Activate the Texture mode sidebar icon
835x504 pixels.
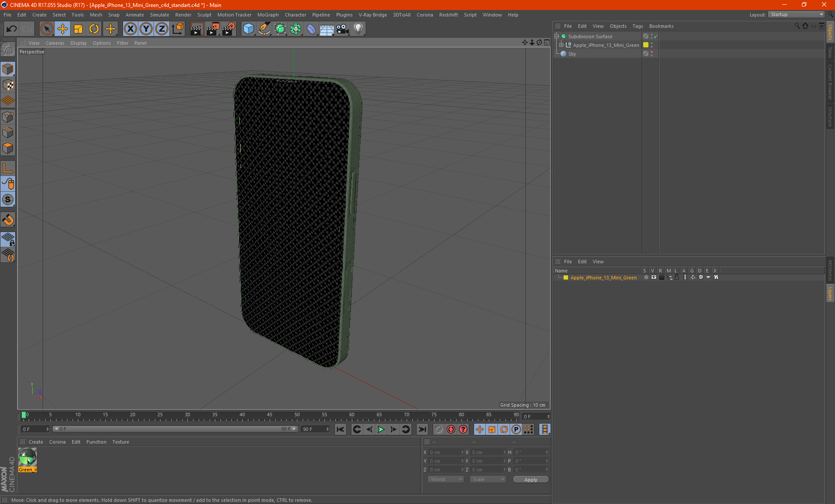click(8, 85)
